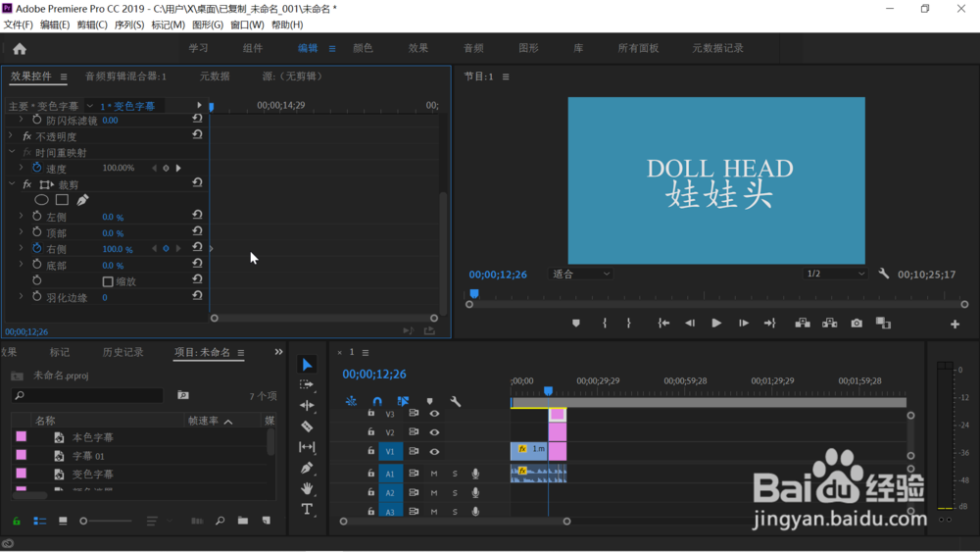Toggle linked selection in timeline
The height and width of the screenshot is (552, 980).
click(403, 401)
